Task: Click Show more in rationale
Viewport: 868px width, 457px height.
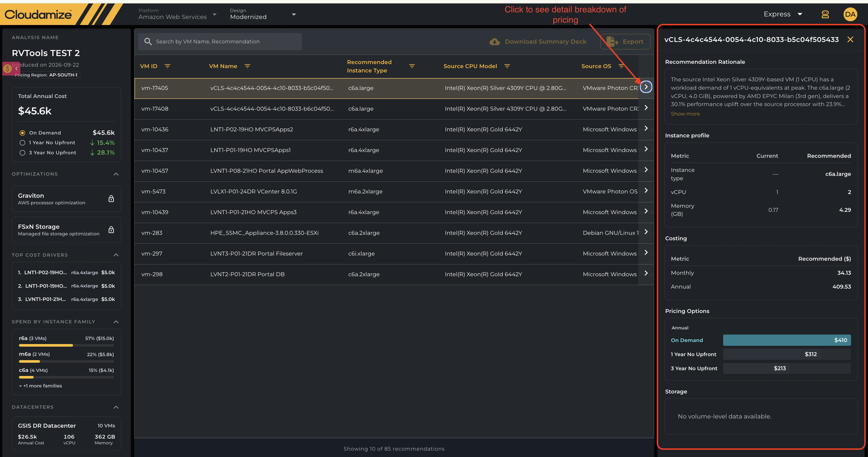Action: click(685, 114)
